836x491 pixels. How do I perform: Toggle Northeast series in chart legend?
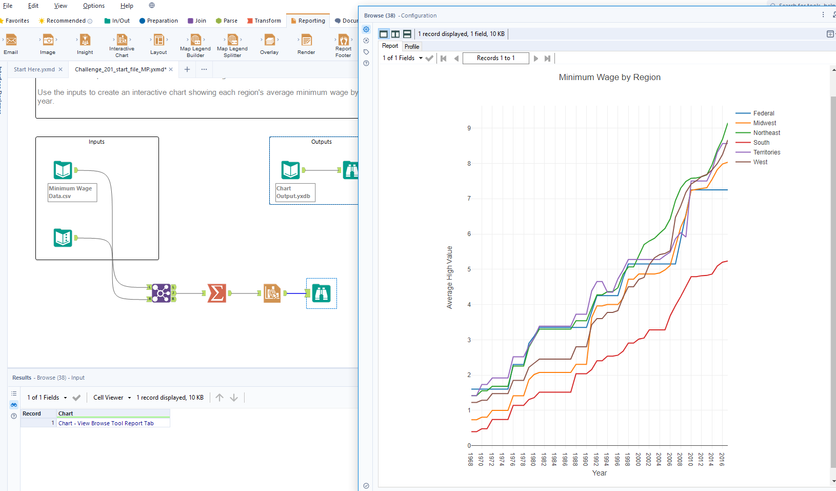[766, 133]
